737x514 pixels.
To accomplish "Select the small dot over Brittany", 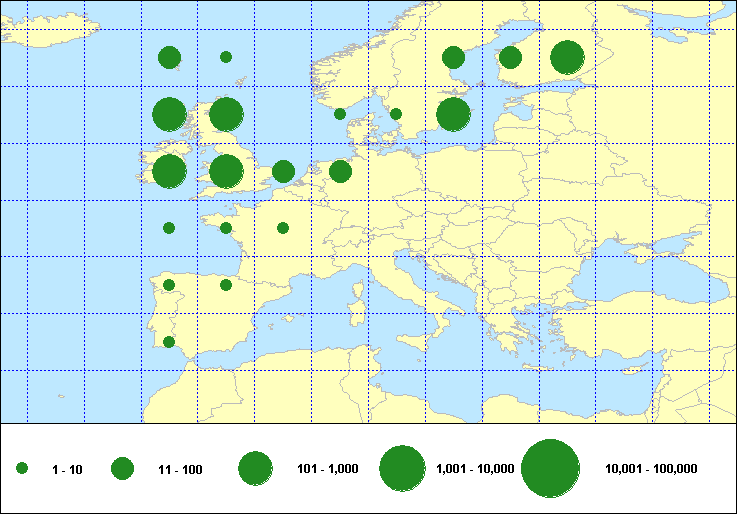I will point(226,228).
